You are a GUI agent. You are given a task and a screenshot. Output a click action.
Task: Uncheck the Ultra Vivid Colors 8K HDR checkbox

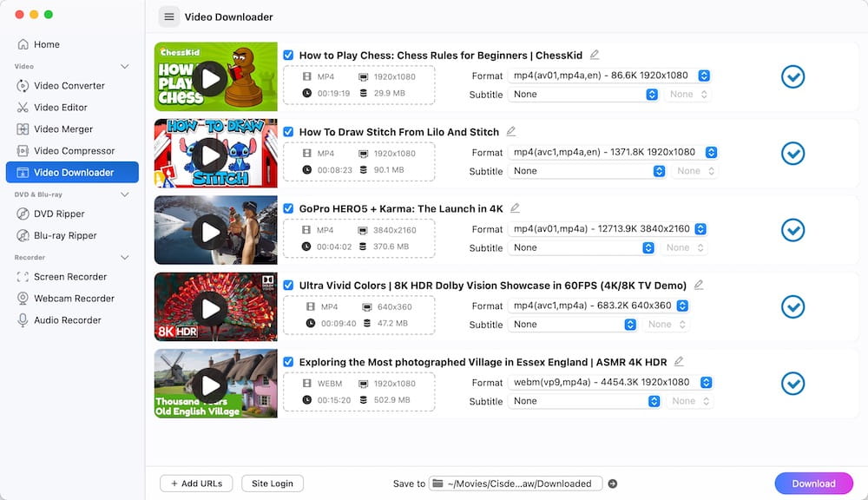pyautogui.click(x=288, y=286)
